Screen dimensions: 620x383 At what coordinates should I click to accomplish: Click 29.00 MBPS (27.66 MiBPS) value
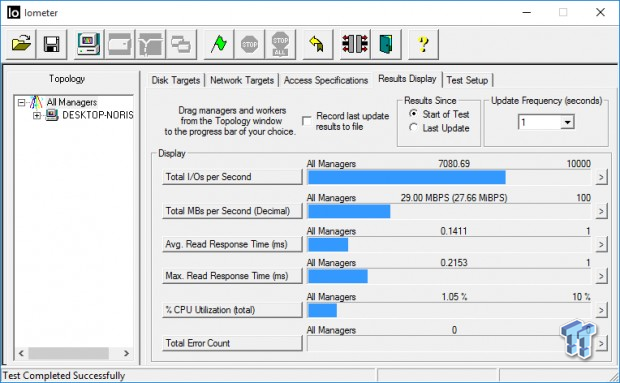[x=454, y=198]
